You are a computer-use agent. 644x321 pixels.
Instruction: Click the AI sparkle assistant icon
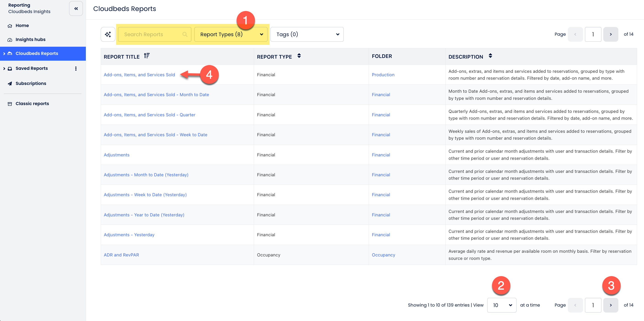click(x=108, y=34)
